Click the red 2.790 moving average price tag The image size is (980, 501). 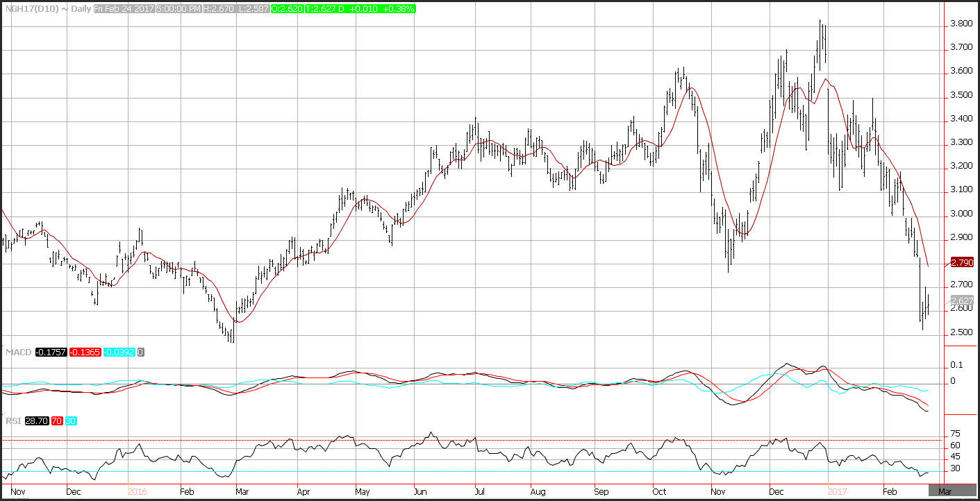(961, 263)
